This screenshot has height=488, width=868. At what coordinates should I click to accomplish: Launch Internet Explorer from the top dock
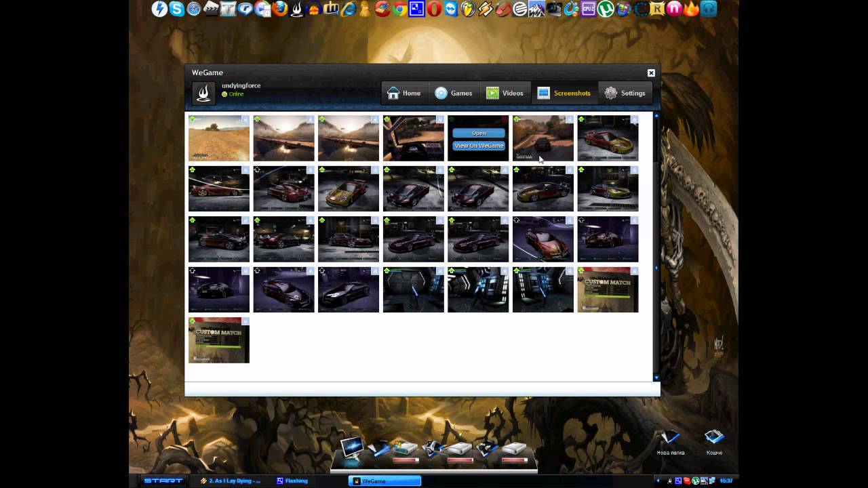pyautogui.click(x=349, y=9)
